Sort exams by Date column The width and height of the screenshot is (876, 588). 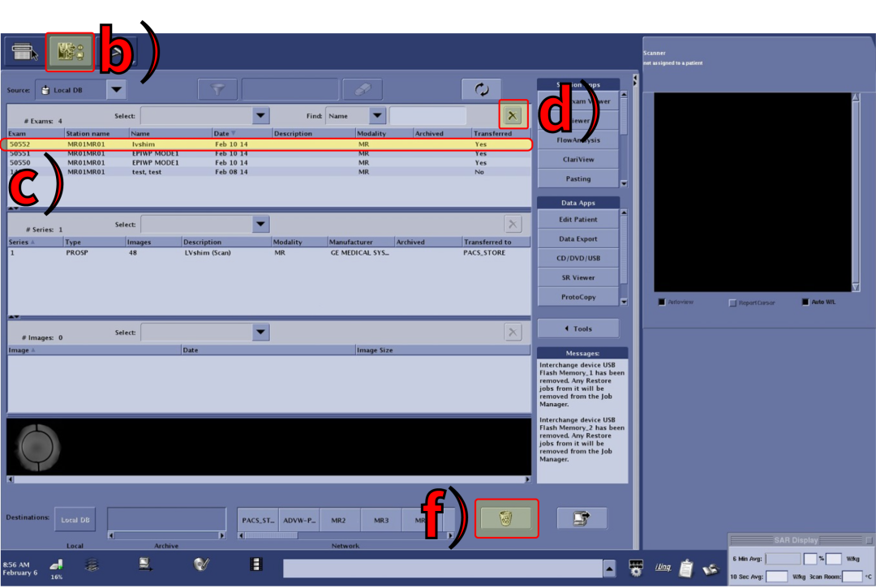pyautogui.click(x=242, y=134)
